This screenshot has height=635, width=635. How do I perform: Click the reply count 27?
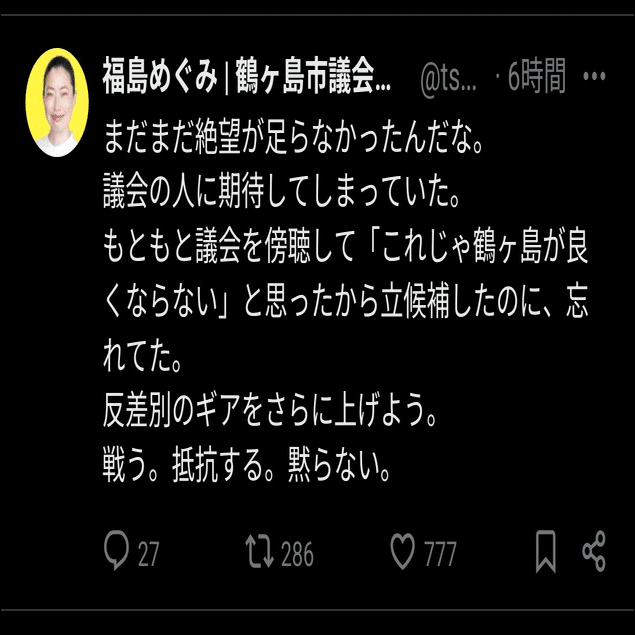148,554
